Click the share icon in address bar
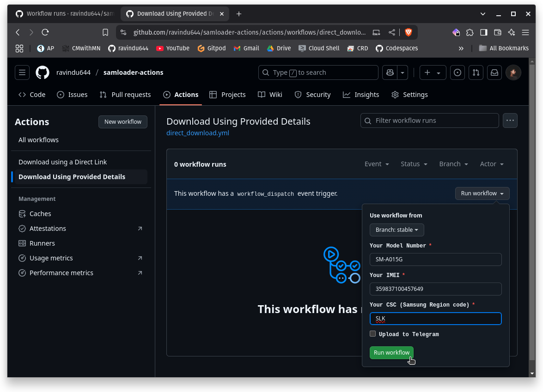This screenshot has height=392, width=543. (x=392, y=32)
